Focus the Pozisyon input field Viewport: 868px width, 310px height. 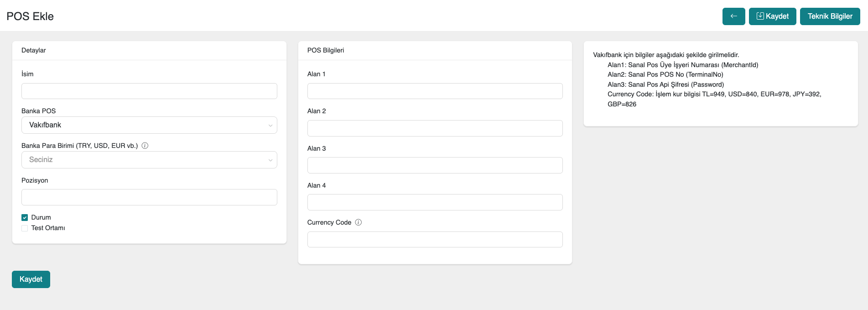pos(149,197)
